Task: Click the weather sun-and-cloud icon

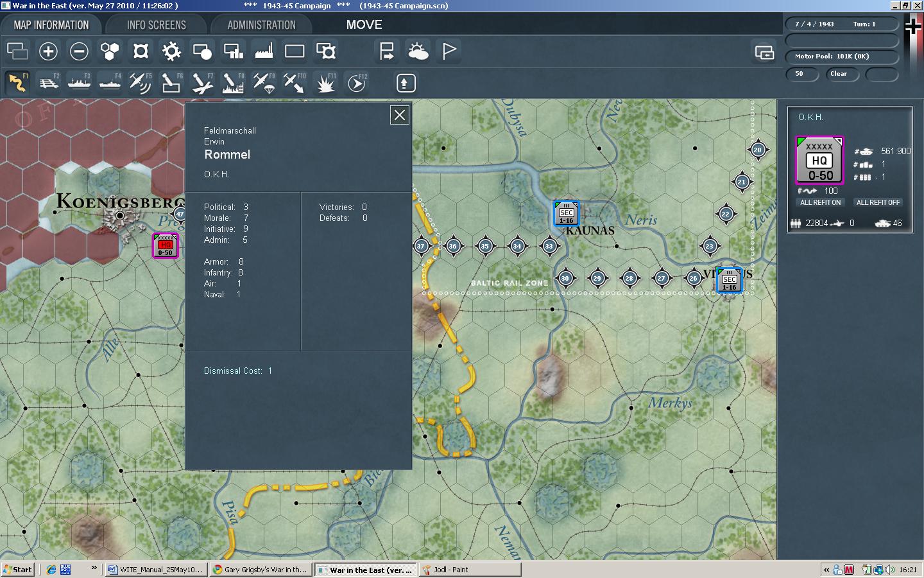Action: click(418, 51)
